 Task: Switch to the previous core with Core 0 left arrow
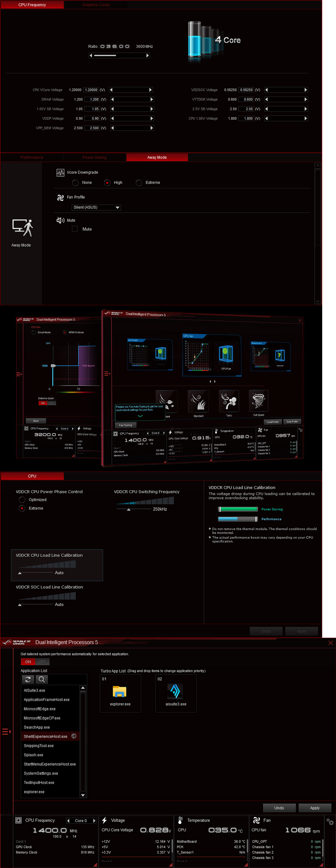click(x=68, y=821)
